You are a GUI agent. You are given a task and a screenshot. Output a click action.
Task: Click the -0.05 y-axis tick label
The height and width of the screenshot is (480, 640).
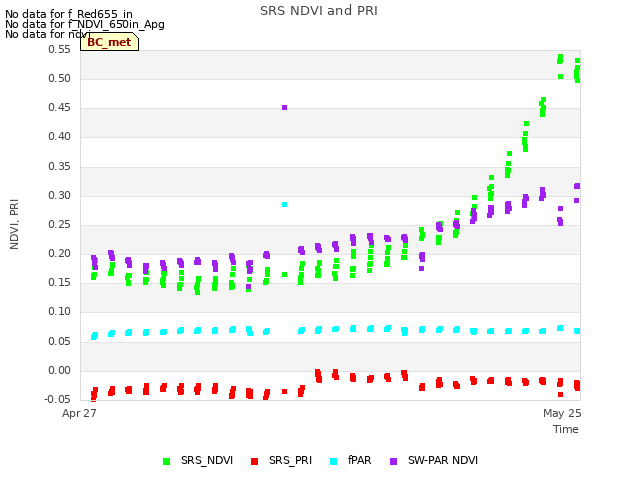coord(58,399)
